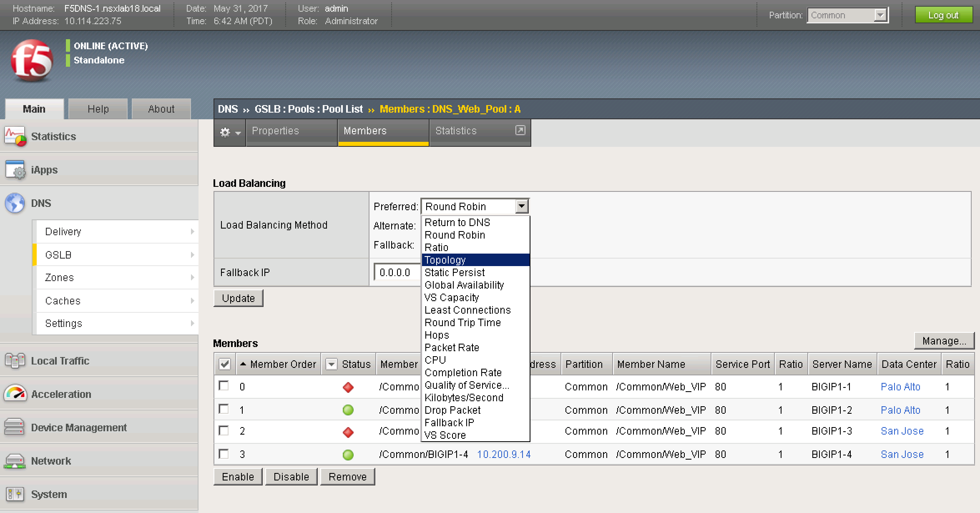The width and height of the screenshot is (980, 513).
Task: Check member 3 BIGIP1-4 checkbox
Action: pyautogui.click(x=223, y=454)
